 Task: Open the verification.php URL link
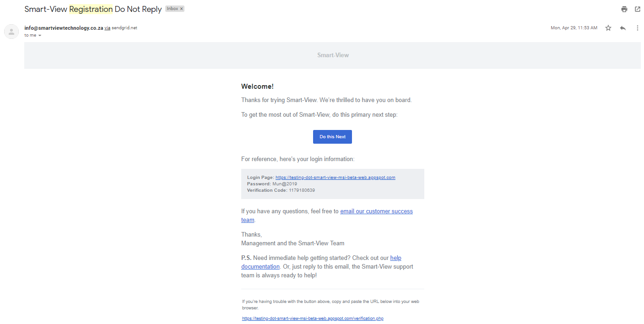[x=313, y=319]
